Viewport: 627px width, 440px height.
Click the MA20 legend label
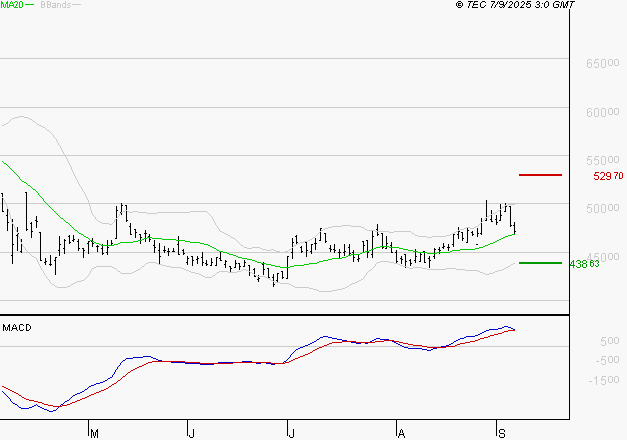tap(10, 5)
